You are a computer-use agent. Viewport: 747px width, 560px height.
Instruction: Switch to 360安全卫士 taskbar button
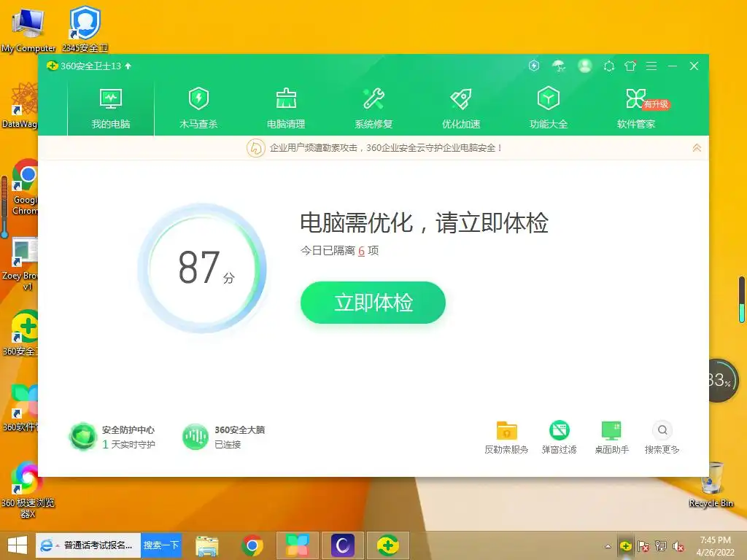(388, 545)
